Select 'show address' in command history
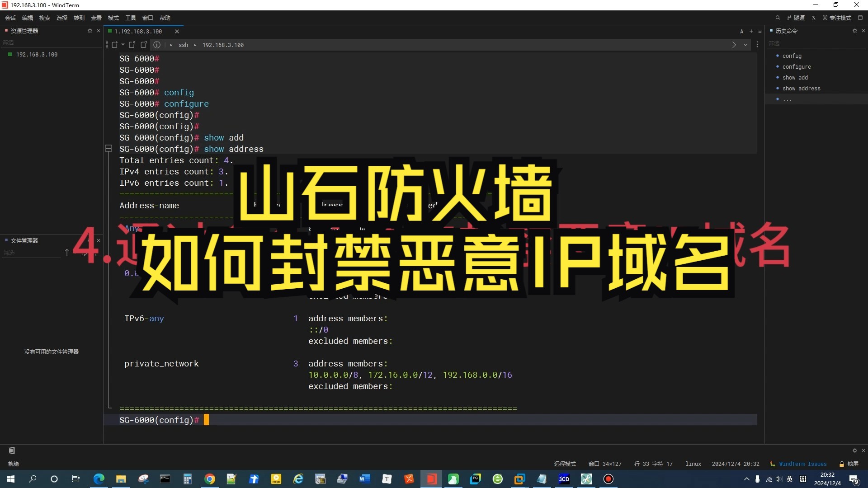Image resolution: width=868 pixels, height=488 pixels. coord(801,89)
